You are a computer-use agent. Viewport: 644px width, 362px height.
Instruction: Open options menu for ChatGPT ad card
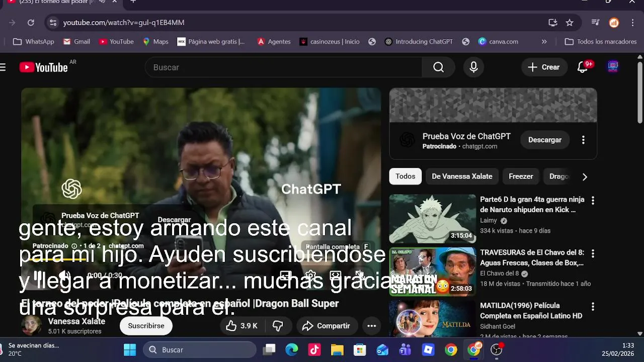[x=583, y=140]
